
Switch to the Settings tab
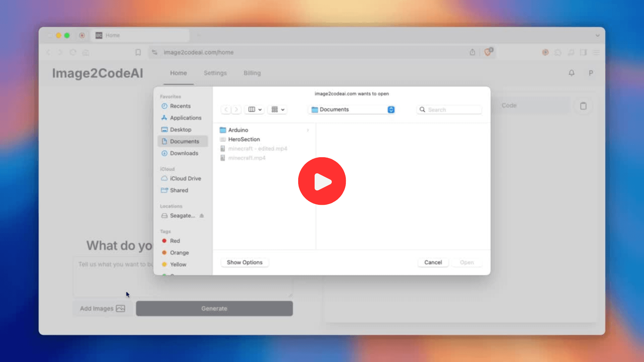pos(215,73)
